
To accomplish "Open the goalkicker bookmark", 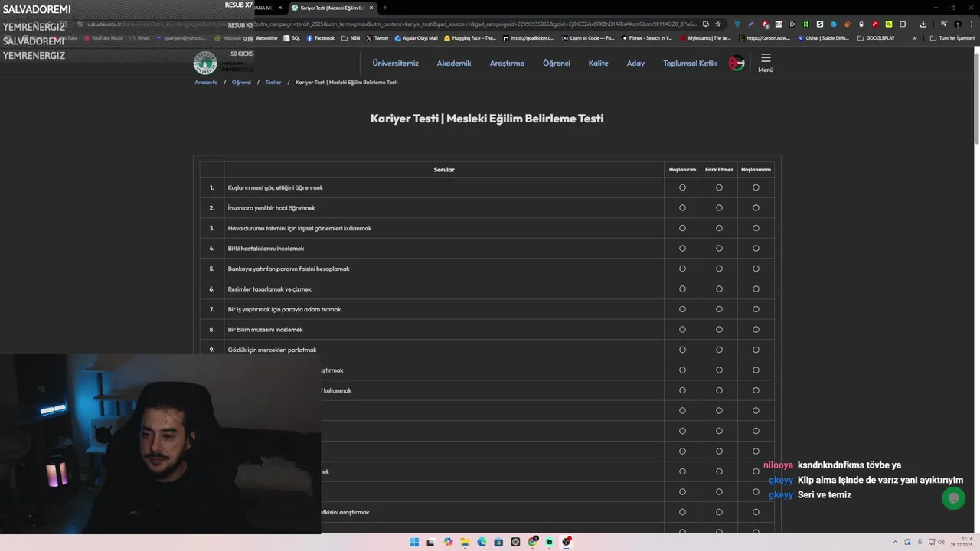I will [528, 38].
